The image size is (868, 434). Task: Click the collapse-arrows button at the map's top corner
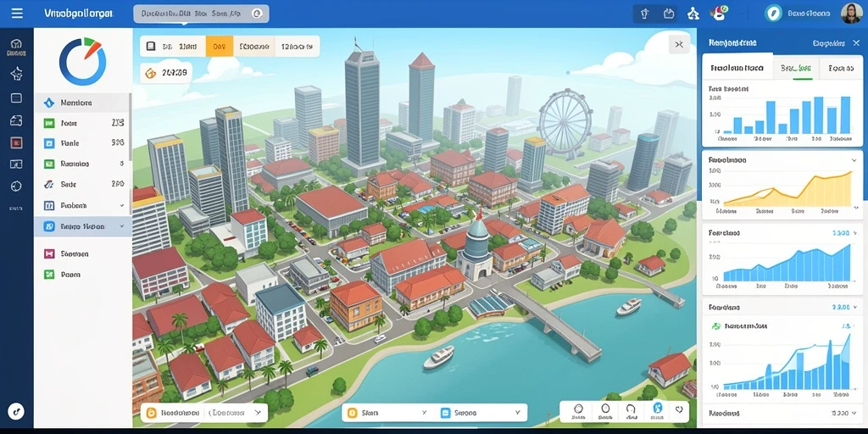[679, 45]
